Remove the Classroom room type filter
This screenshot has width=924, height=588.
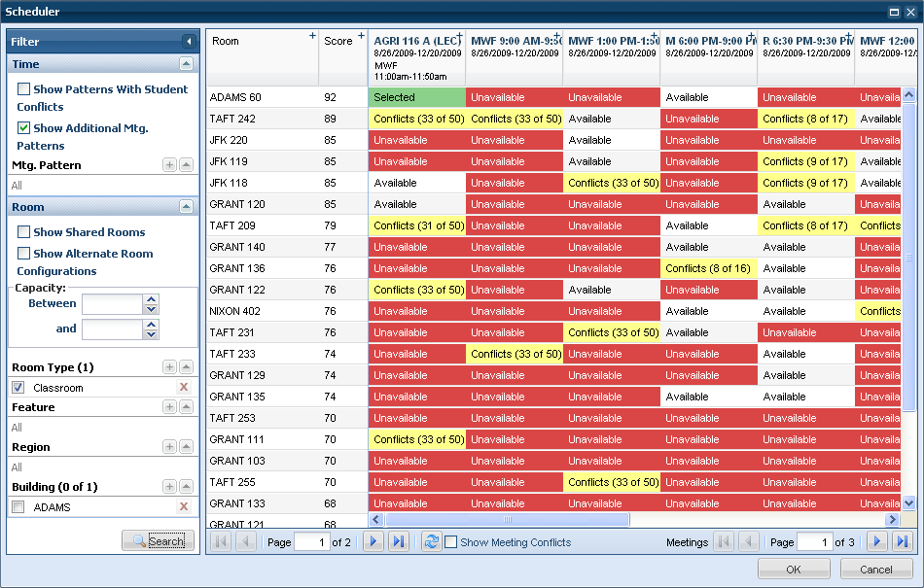pyautogui.click(x=184, y=387)
